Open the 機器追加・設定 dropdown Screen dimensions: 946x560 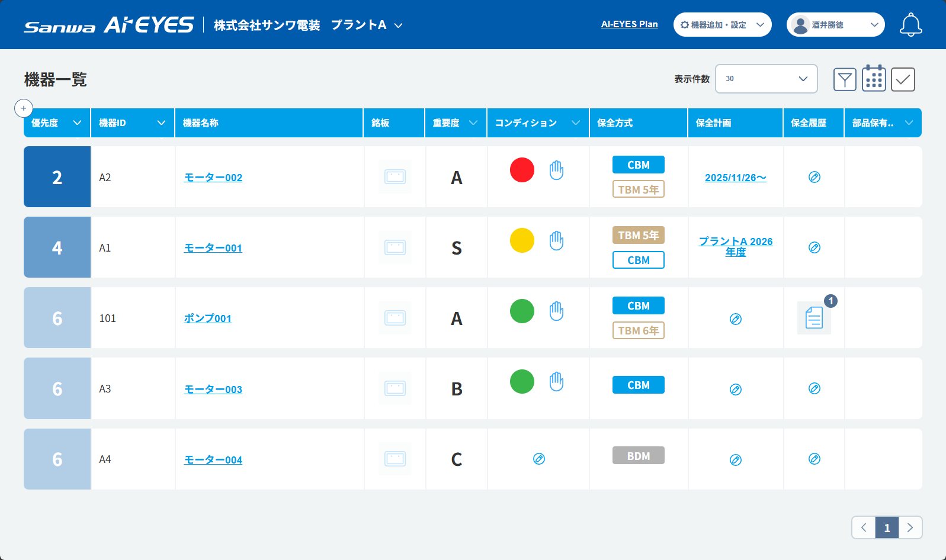[722, 25]
